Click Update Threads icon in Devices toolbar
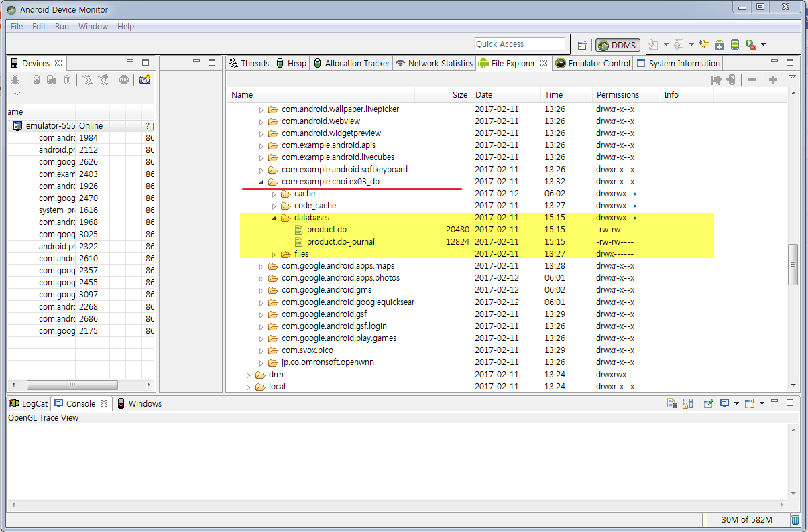The height and width of the screenshot is (532, 808). pos(88,80)
